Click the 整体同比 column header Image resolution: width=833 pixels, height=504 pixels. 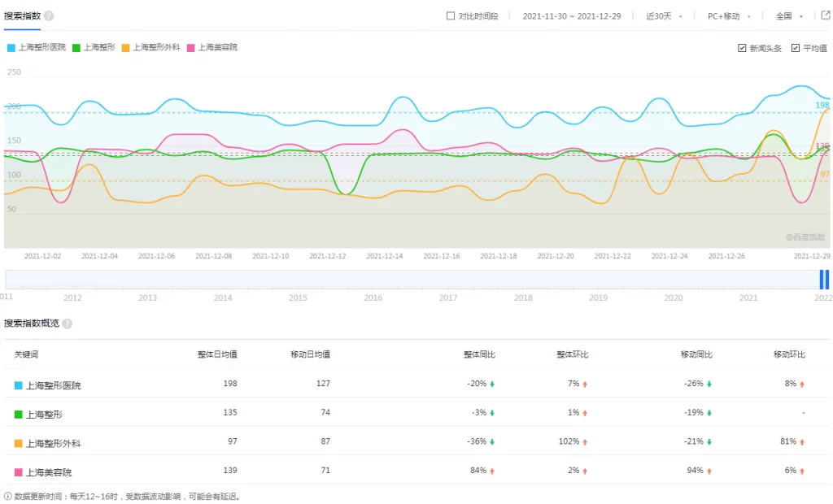click(479, 354)
